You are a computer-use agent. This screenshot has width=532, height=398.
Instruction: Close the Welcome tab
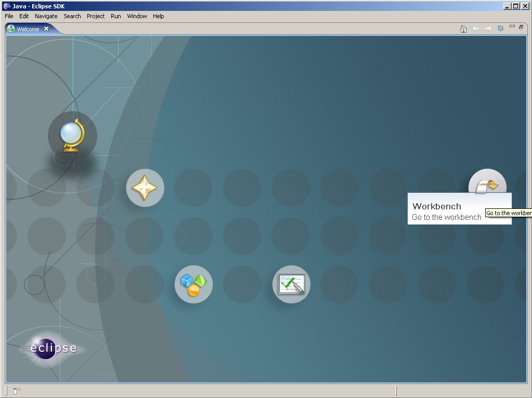tap(46, 29)
